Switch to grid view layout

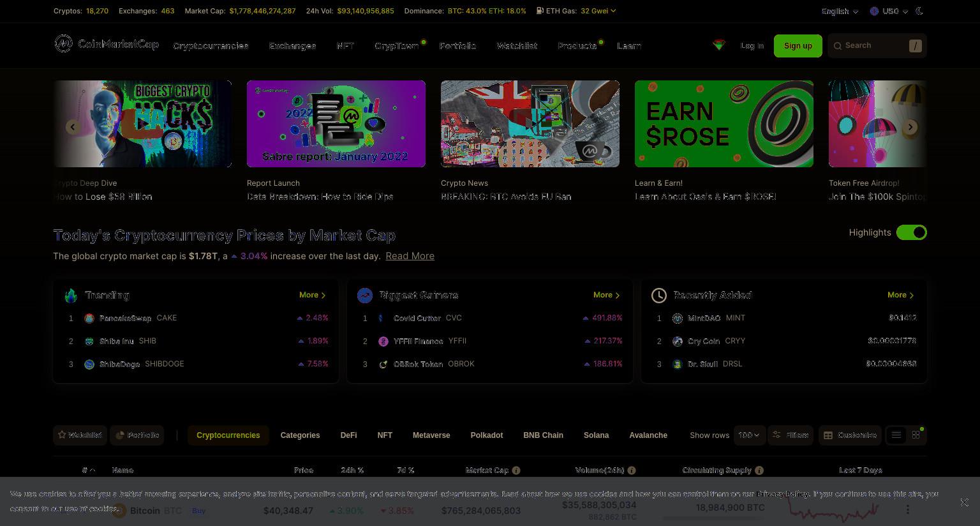pos(916,435)
